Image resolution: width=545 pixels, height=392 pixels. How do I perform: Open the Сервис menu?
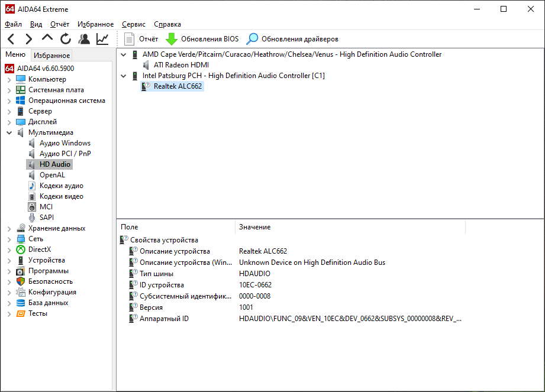pyautogui.click(x=134, y=24)
